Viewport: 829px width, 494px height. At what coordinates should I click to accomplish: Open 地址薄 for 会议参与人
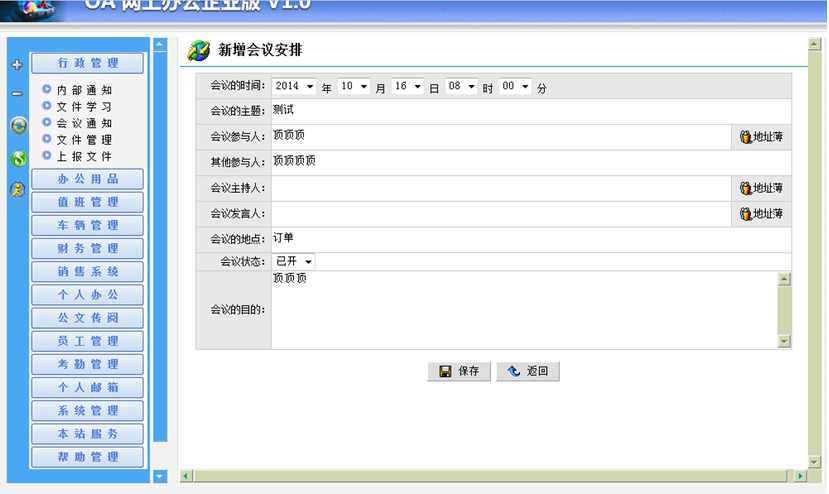pos(761,137)
